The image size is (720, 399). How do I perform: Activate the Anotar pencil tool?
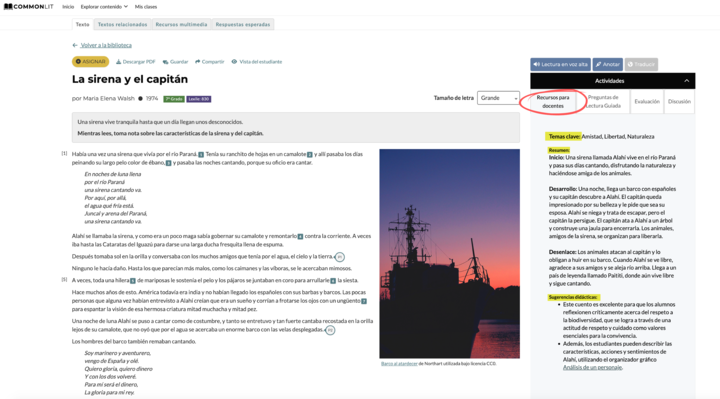[x=608, y=64]
